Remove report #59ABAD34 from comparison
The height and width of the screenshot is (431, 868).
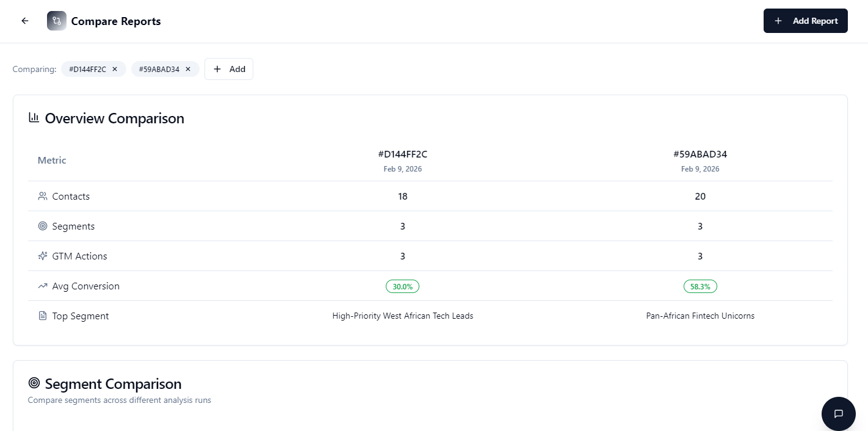(x=188, y=69)
